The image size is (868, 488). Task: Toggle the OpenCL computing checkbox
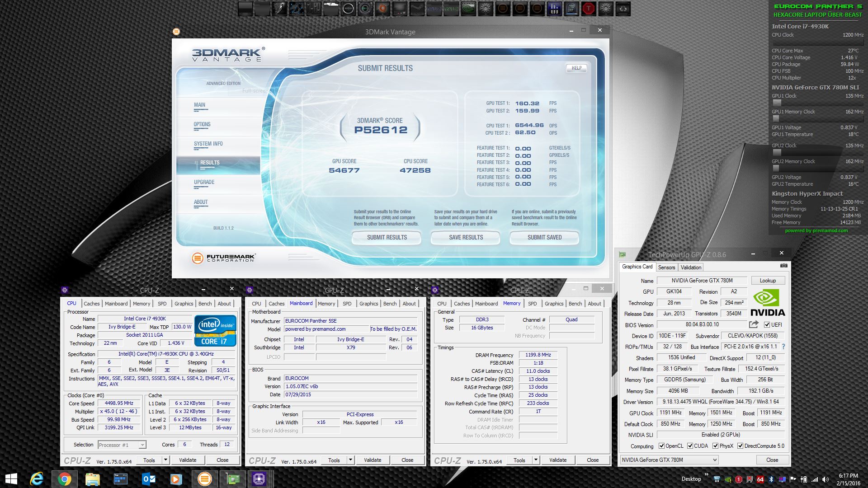pos(661,446)
